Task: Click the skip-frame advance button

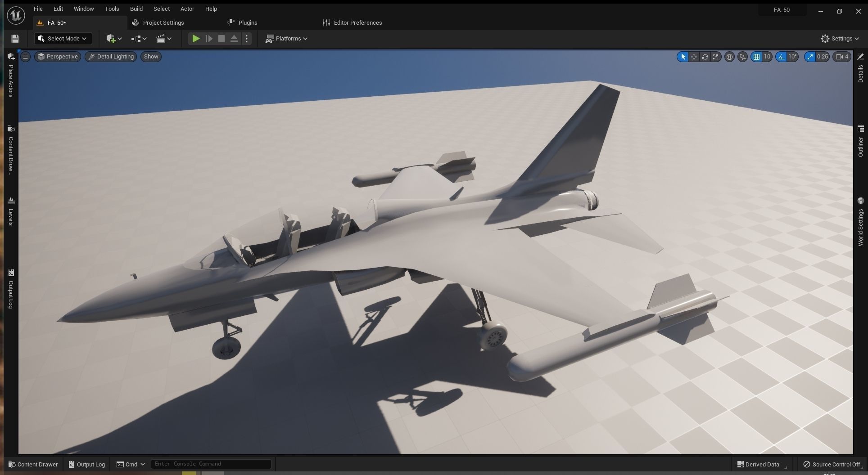Action: point(208,39)
